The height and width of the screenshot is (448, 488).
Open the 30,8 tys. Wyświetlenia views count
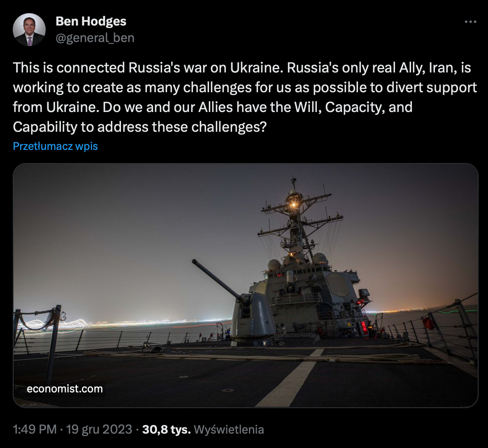203,429
